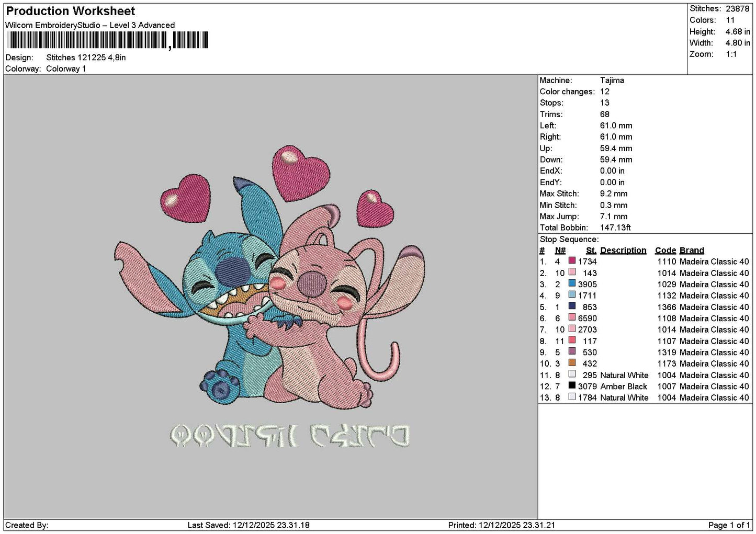The image size is (756, 534).
Task: Click the 'Production Worksheet' title
Action: tap(70, 11)
